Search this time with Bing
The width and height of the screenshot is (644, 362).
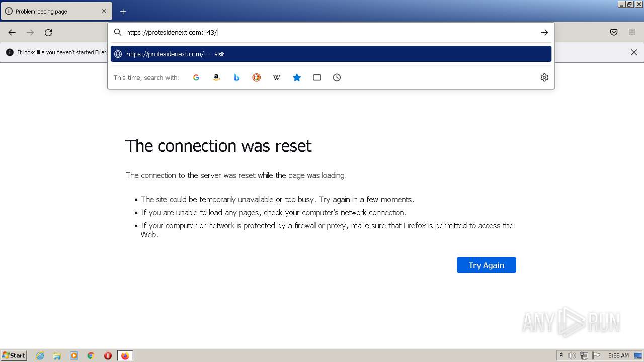[x=236, y=77]
